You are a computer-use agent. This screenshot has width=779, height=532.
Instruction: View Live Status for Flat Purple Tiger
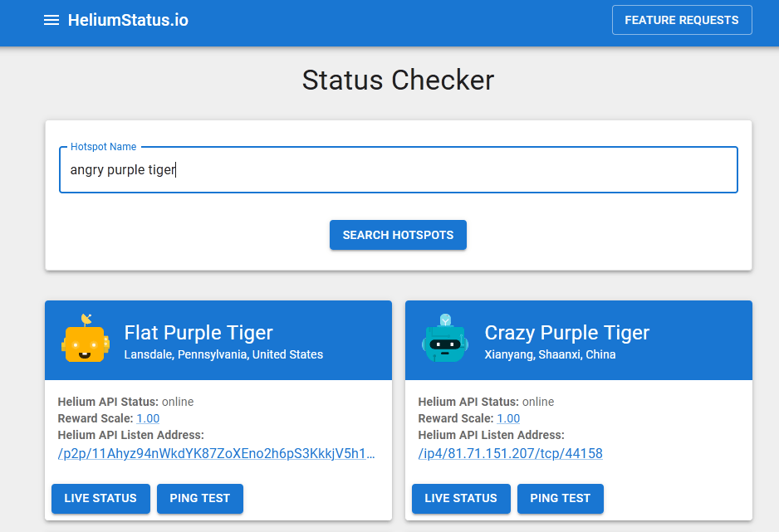100,498
